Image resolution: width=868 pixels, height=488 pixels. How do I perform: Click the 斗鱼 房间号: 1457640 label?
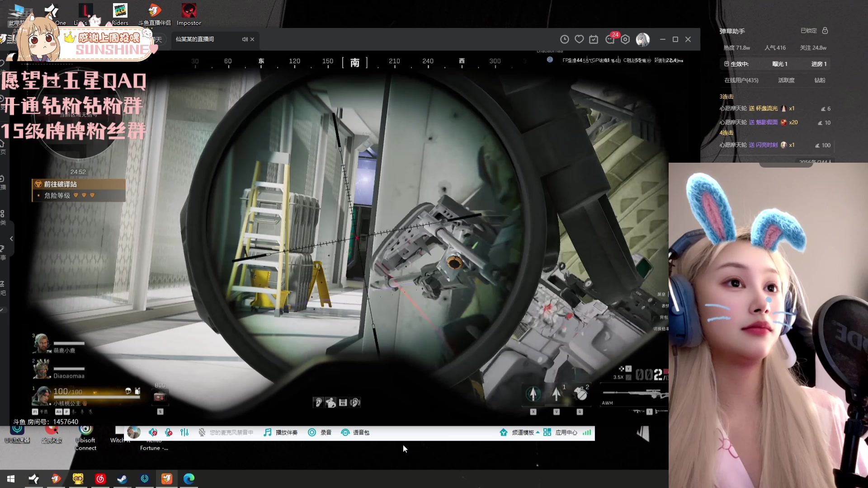click(46, 422)
